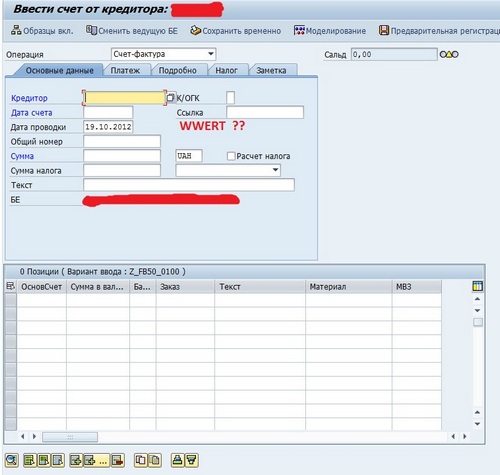Click the table horizontal scrollbar thumb
The width and height of the screenshot is (500, 475).
(x=70, y=437)
